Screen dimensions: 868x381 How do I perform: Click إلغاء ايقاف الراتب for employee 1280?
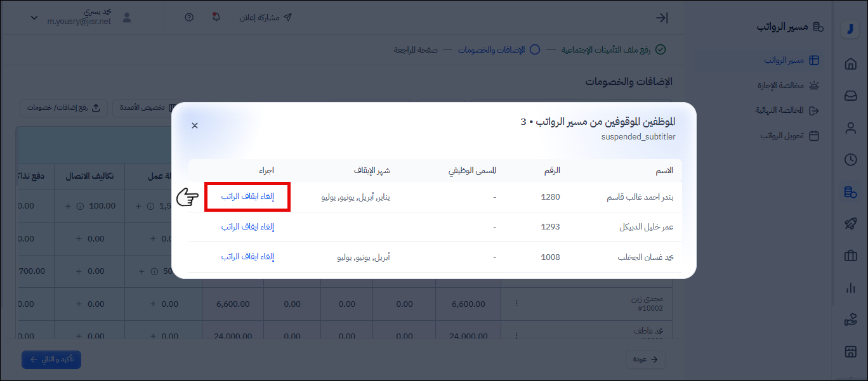[247, 197]
